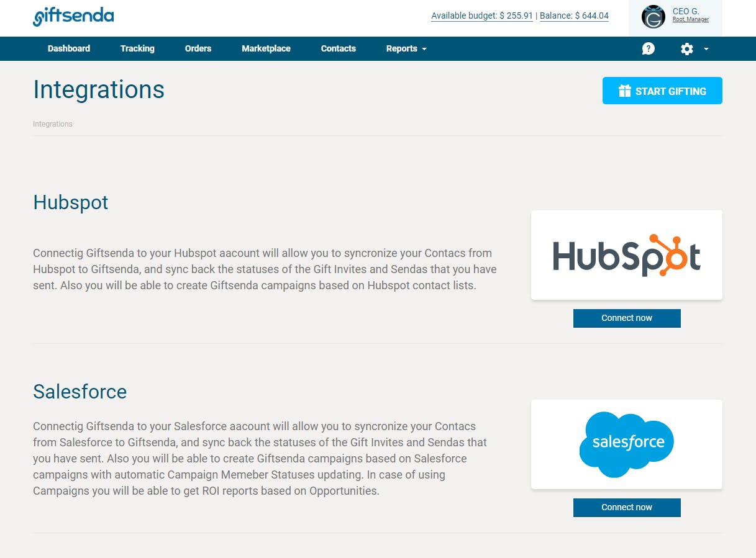Click the START GIFTING button
The height and width of the screenshot is (558, 756).
(662, 91)
